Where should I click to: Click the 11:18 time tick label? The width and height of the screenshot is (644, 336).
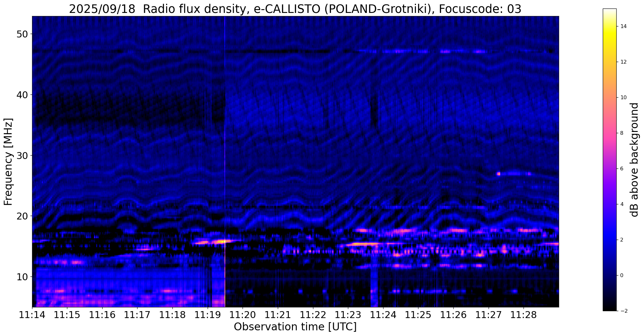point(172,315)
